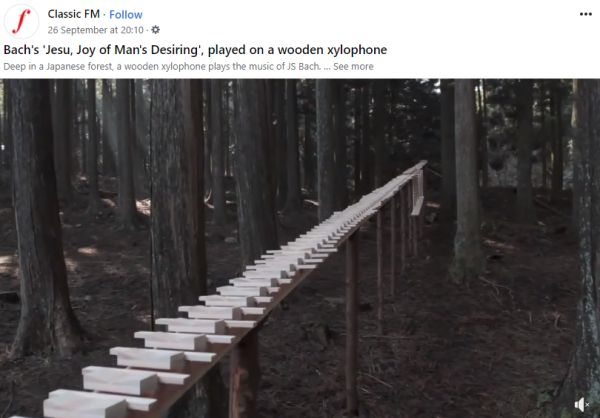Click the 'Deep in a Japanese forest' description text
The width and height of the screenshot is (600, 418).
tap(162, 67)
